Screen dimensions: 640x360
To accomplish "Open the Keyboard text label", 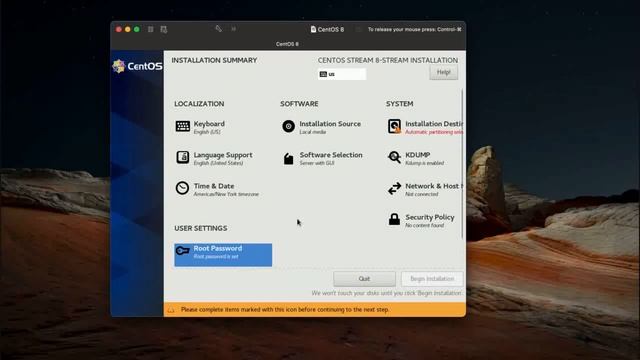I will [x=209, y=124].
